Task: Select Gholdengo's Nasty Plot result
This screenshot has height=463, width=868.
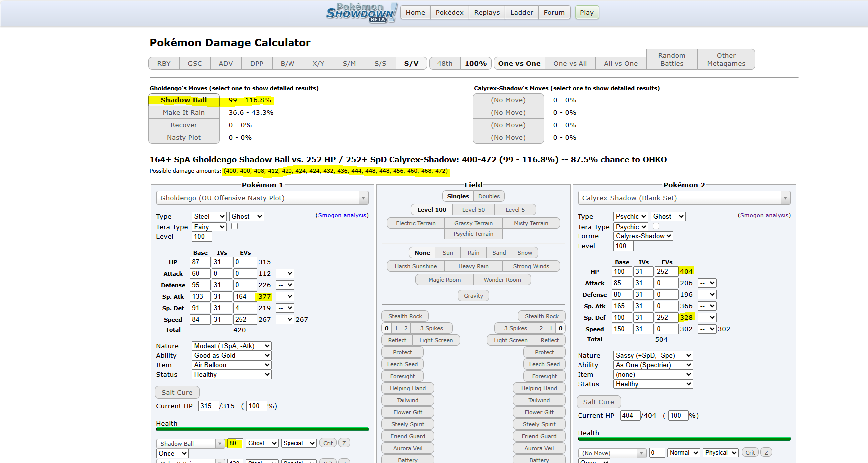Action: [184, 138]
